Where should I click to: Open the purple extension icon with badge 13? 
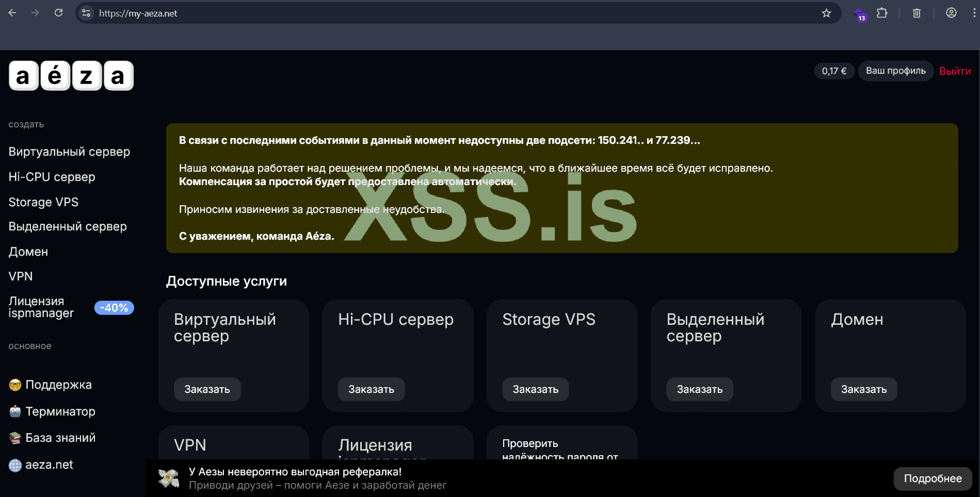point(859,14)
